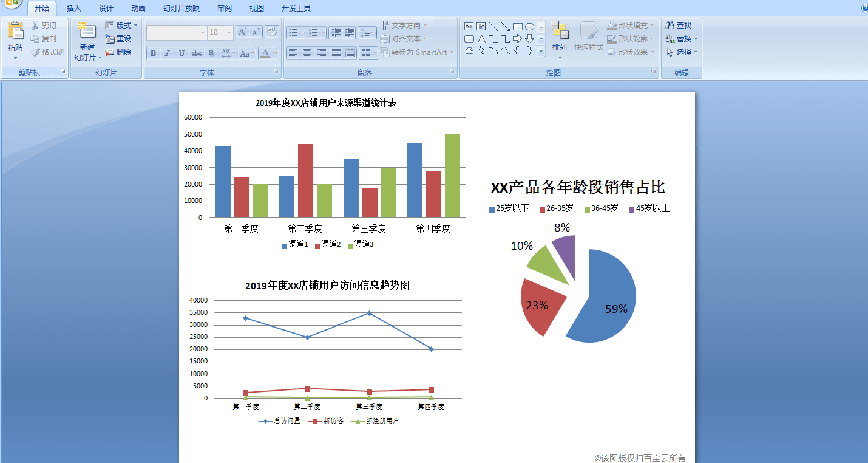Screen dimensions: 868x463
Task: Choose the rounded rectangle shape
Action: (x=469, y=39)
